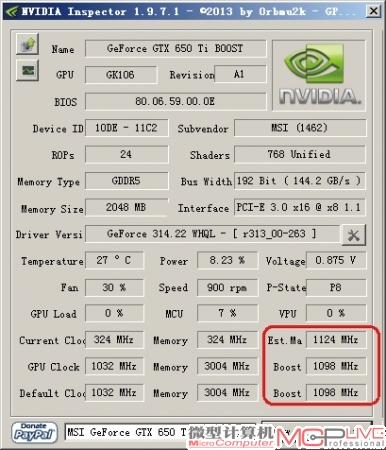Click the Default Clock row Boost 1098 MHz
Screen dimensions: 386x450
[x=336, y=393]
